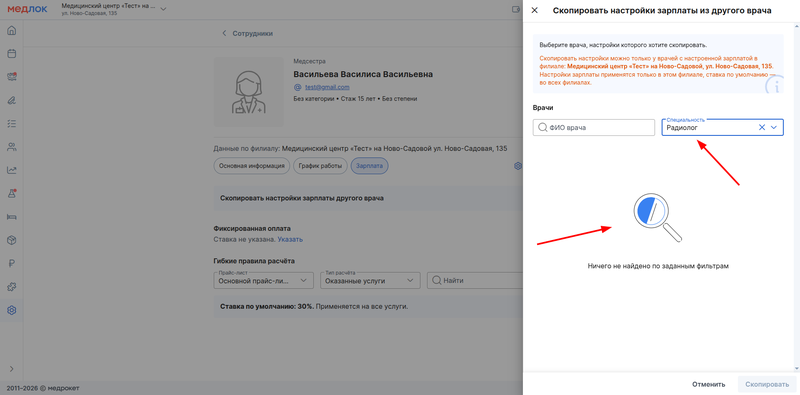Clear the Радиолог specialty selection
Viewport: 800px width, 395px height.
[x=762, y=128]
